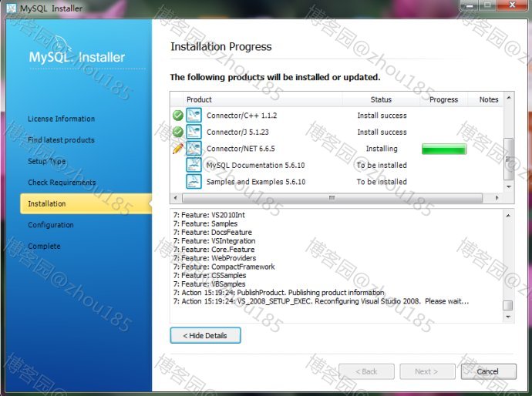Go to the Configuration step

pos(51,225)
